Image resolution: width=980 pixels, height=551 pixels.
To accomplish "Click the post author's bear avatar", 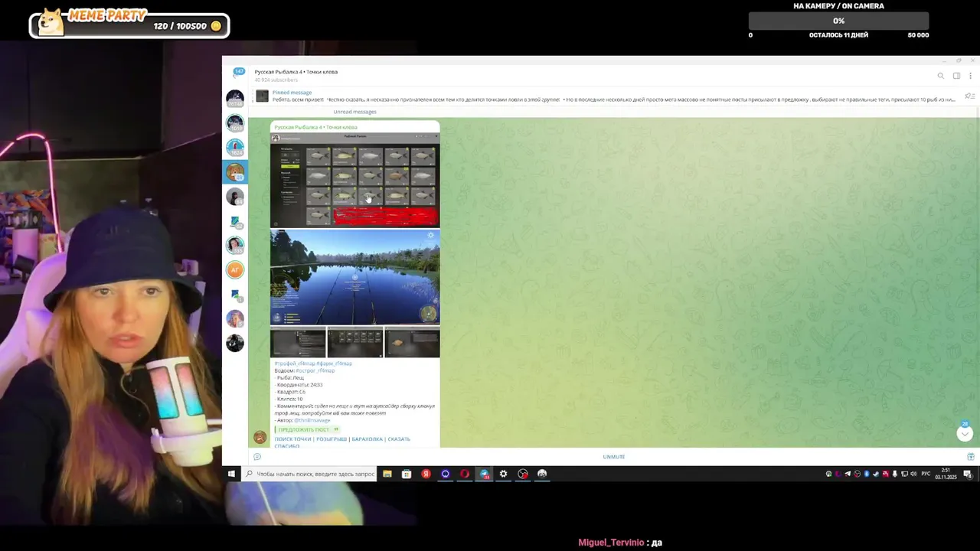I will pos(260,438).
